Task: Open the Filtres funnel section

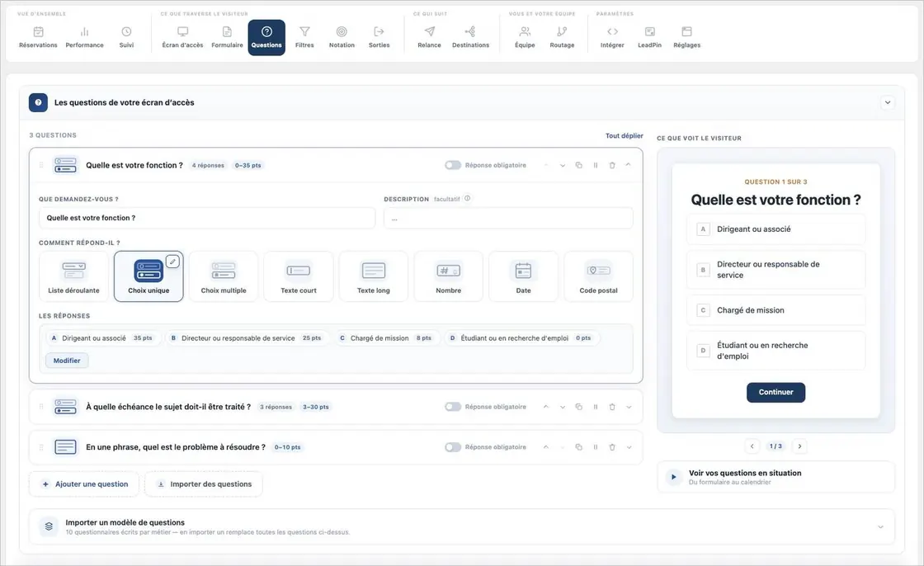Action: (x=304, y=37)
